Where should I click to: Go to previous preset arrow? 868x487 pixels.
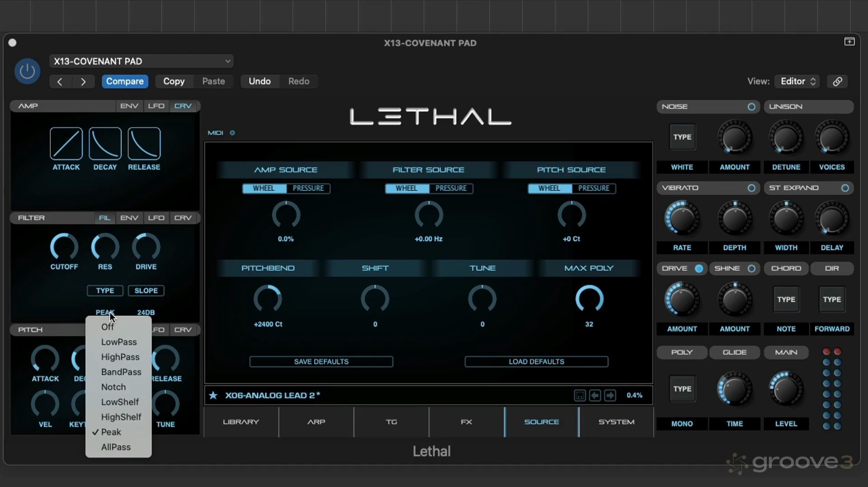coord(60,81)
